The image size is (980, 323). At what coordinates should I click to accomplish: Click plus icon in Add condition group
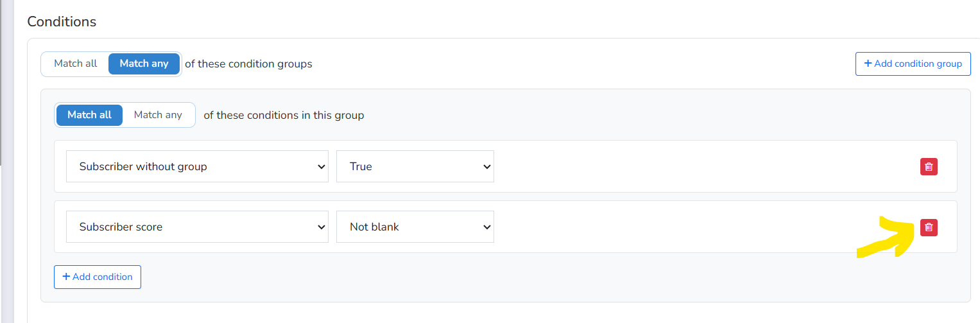click(868, 64)
